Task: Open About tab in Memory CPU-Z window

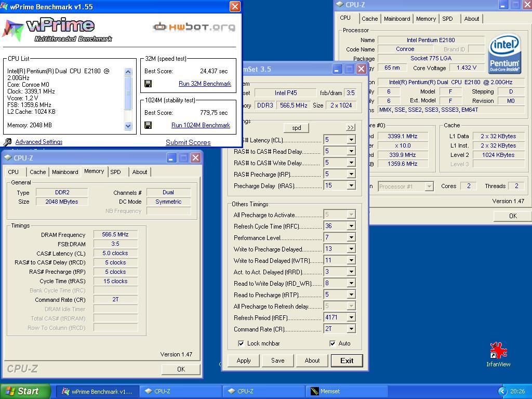Action: point(139,172)
